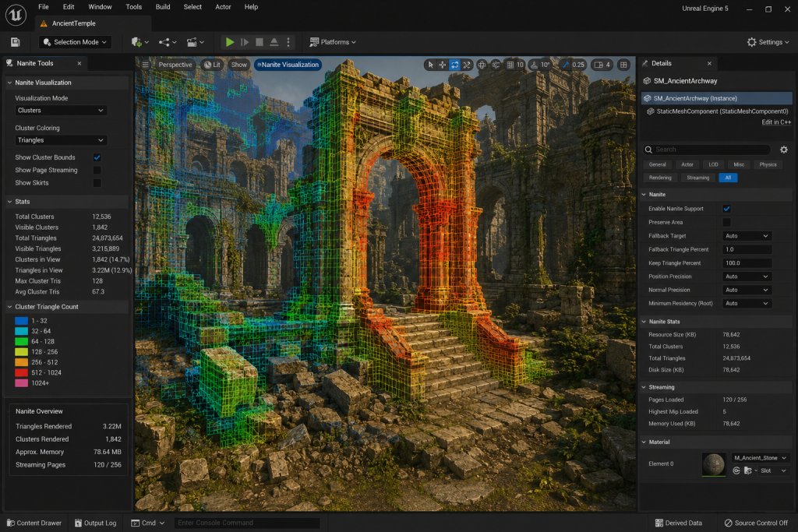Open the Content Drawer
This screenshot has height=532, width=798.
click(34, 523)
